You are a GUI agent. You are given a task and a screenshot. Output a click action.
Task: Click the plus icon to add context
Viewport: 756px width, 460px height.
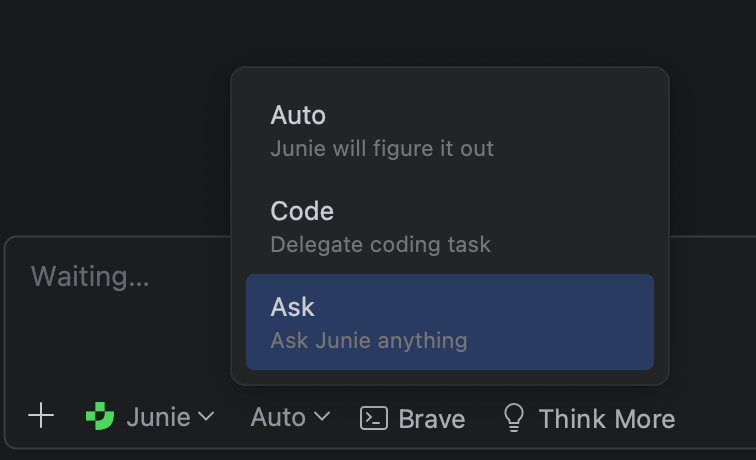click(x=41, y=416)
